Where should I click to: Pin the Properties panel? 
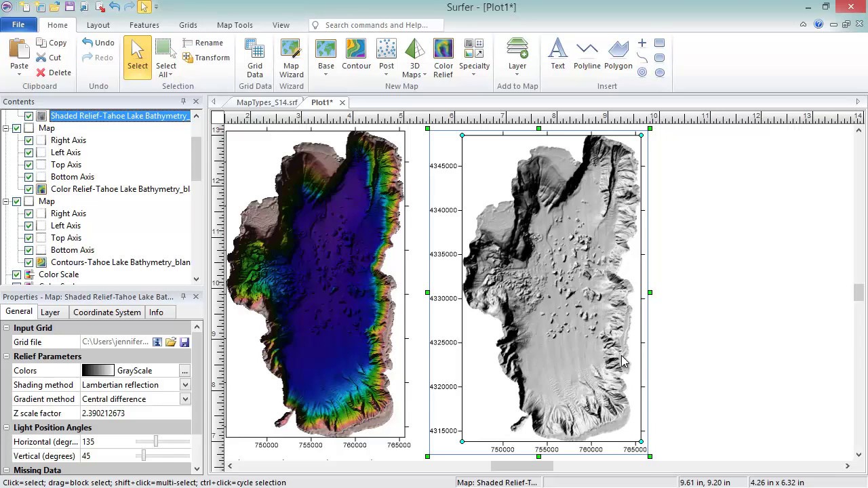[183, 297]
